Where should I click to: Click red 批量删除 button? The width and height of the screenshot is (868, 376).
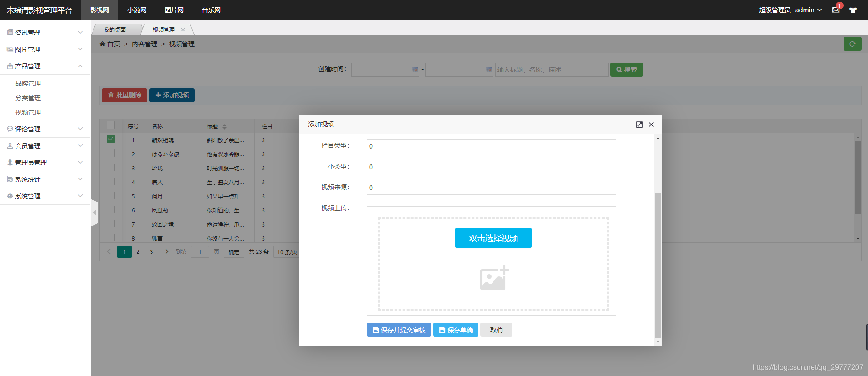125,95
